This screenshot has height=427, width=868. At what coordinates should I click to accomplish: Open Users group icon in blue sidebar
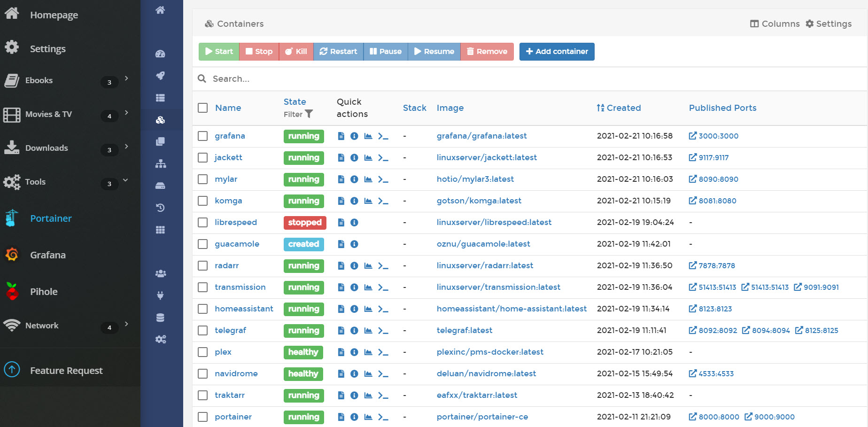click(x=160, y=273)
